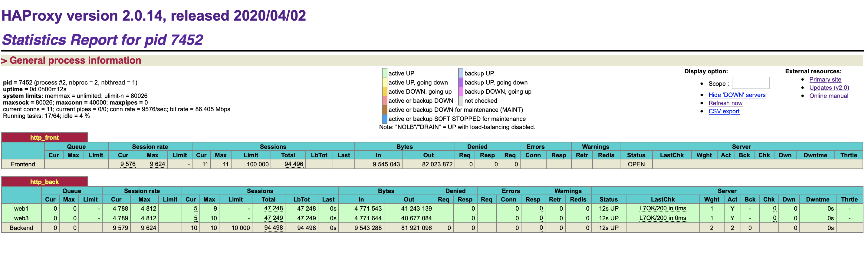Click the backup UP legend color swatch
This screenshot has width=868, height=280.
point(460,73)
